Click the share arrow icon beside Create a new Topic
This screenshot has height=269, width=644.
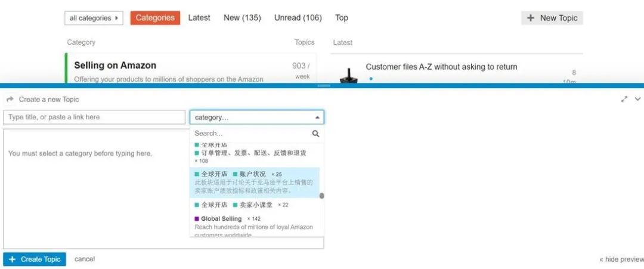(x=10, y=100)
